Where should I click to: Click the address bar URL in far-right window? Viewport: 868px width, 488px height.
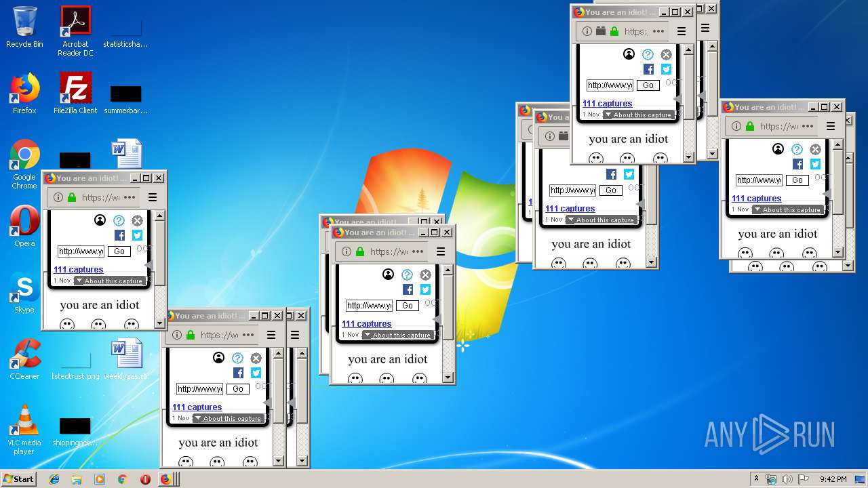click(778, 126)
